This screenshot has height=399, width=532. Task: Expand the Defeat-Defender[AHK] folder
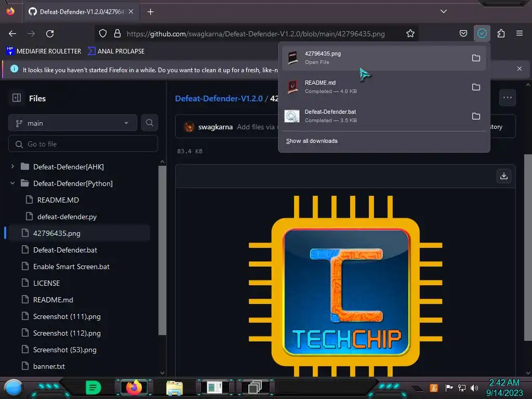pyautogui.click(x=12, y=167)
